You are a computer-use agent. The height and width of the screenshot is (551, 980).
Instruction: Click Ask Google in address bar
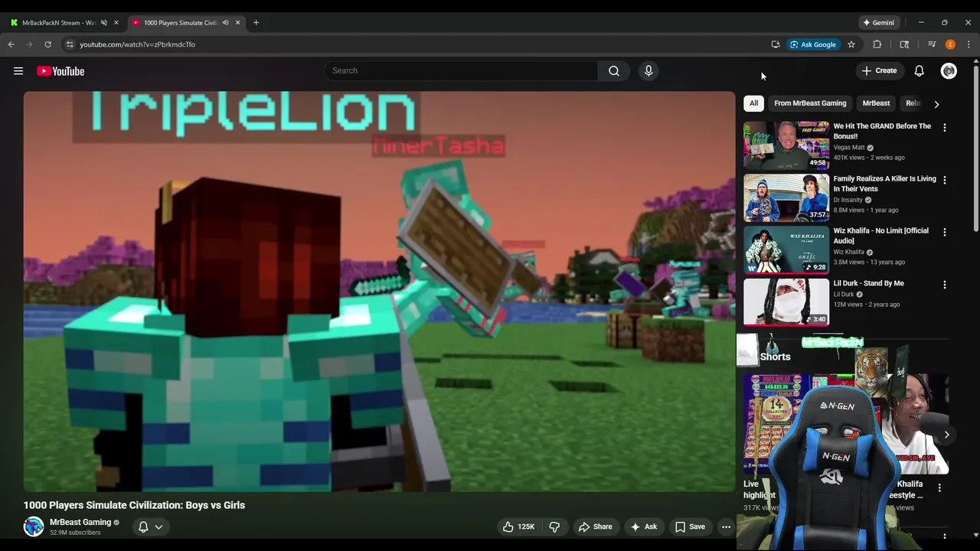tap(813, 44)
